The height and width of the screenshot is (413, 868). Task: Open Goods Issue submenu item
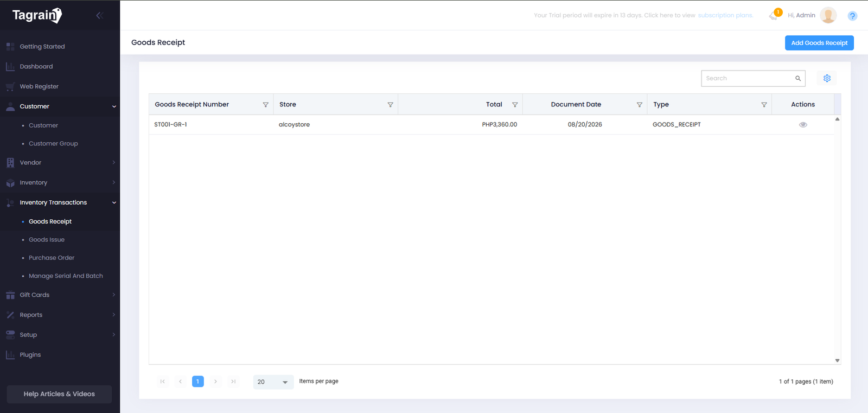coord(47,240)
